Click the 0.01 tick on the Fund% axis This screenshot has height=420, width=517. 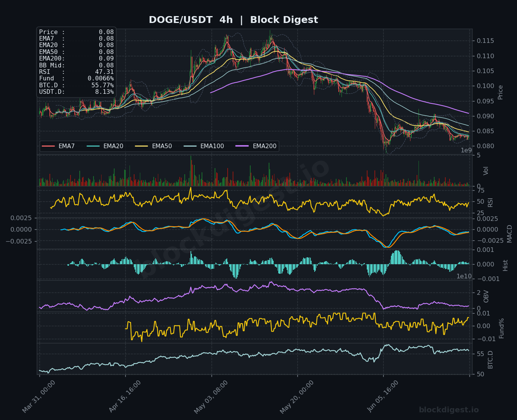coord(483,314)
